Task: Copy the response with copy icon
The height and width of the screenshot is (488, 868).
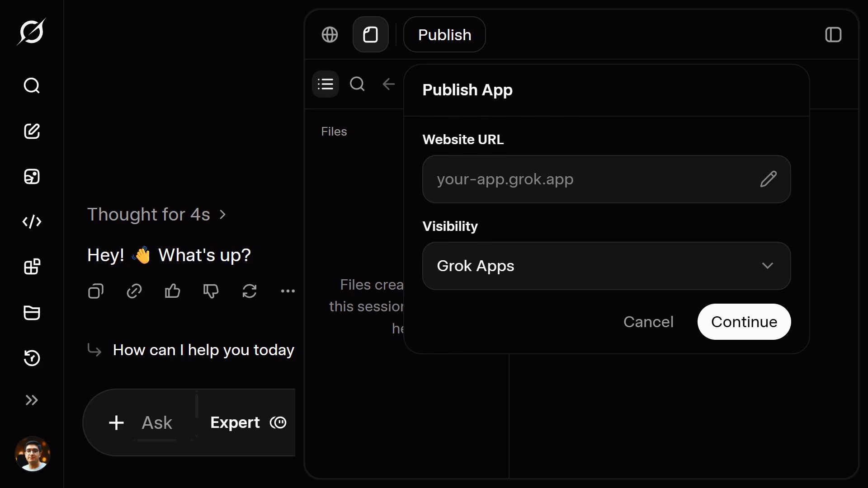Action: click(96, 291)
